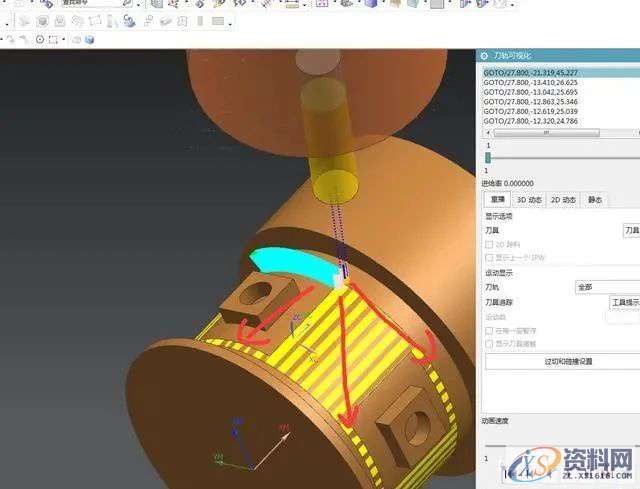Open the 刀具 display dropdown
Screen dimensions: 640x489
[630, 230]
